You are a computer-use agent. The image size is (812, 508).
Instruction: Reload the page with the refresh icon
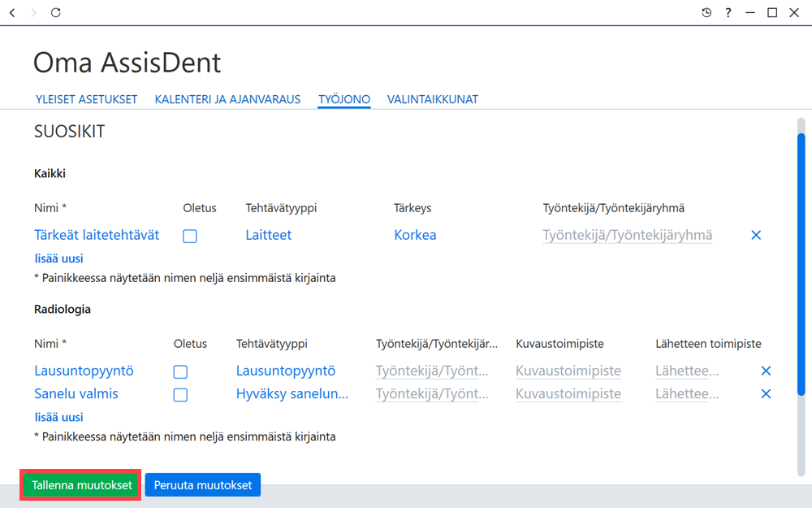click(56, 12)
